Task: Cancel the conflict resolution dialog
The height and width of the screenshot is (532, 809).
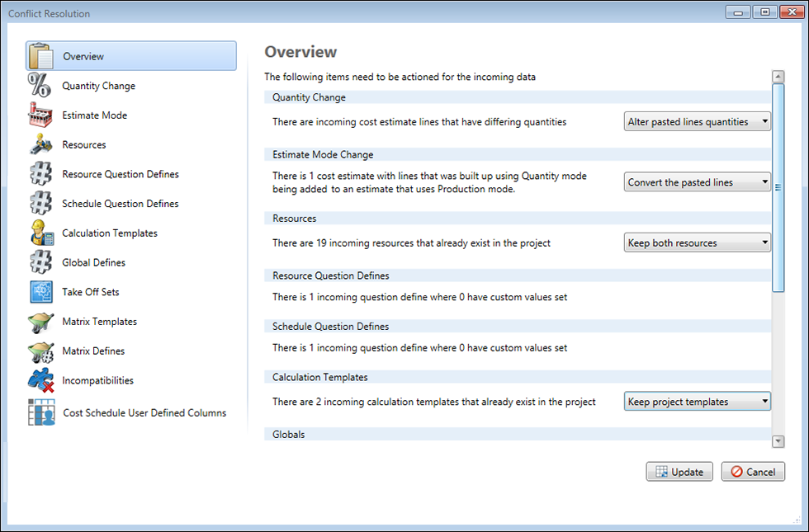Action: pos(752,472)
